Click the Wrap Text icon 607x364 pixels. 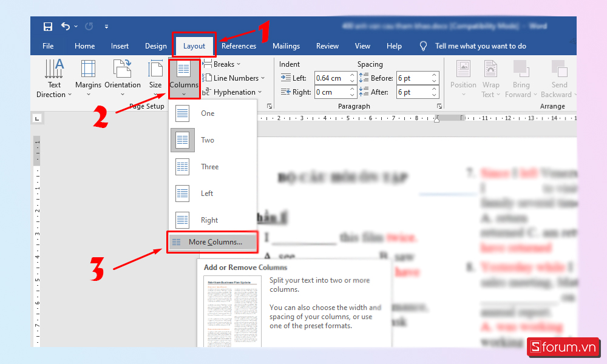(x=490, y=69)
